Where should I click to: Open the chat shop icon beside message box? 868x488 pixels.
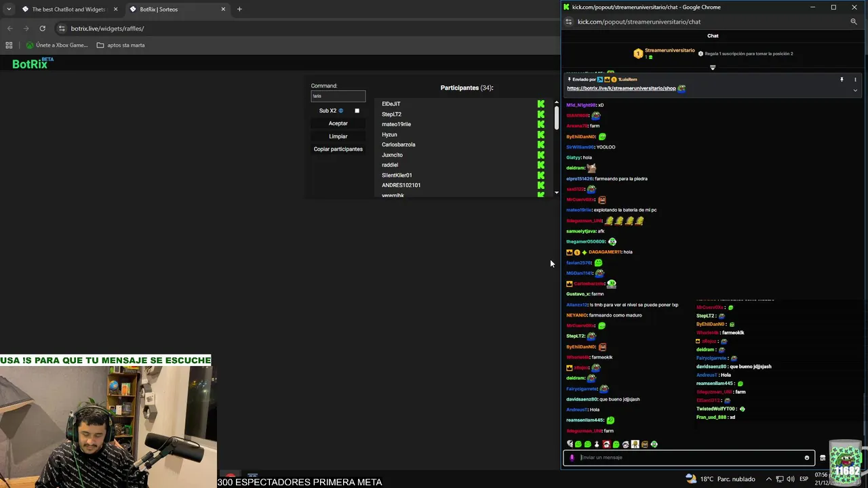pyautogui.click(x=823, y=458)
